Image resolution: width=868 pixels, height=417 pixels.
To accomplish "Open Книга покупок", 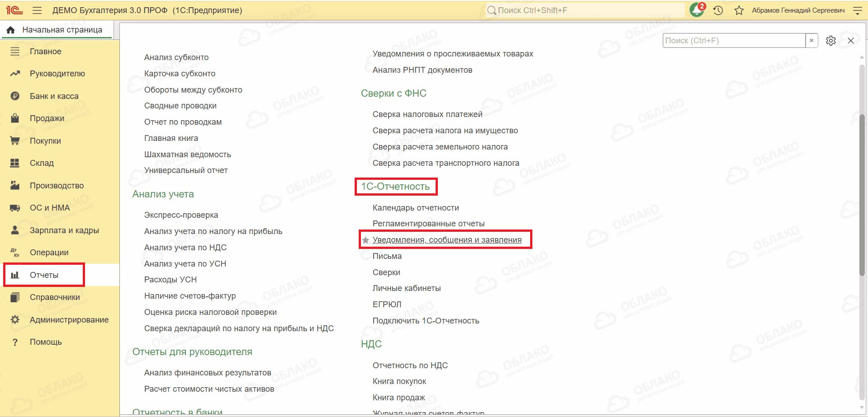I will pyautogui.click(x=399, y=381).
